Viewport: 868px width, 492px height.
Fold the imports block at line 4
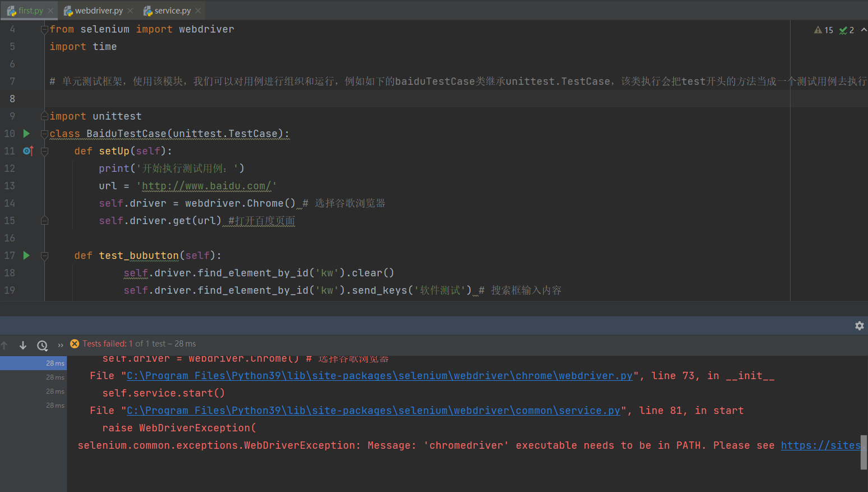click(x=44, y=29)
